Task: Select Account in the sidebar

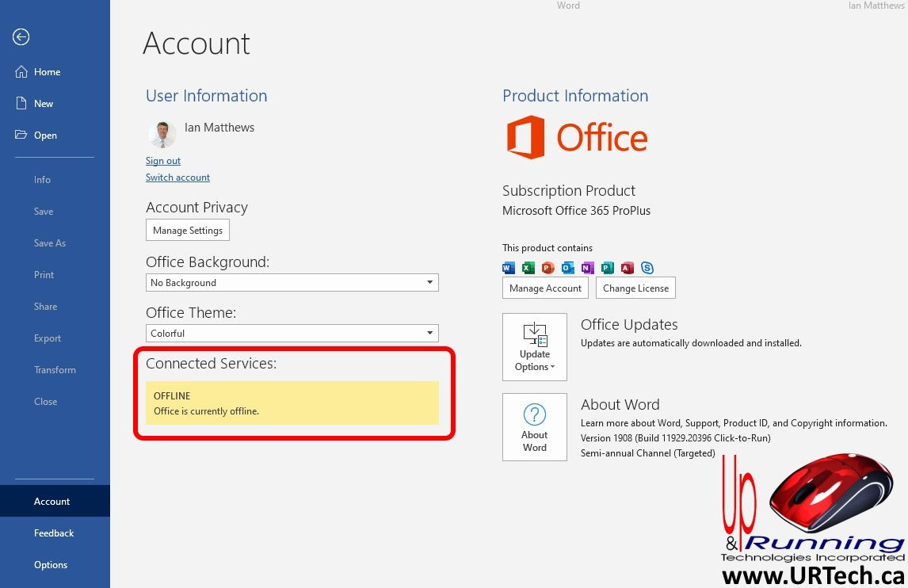Action: pyautogui.click(x=55, y=501)
